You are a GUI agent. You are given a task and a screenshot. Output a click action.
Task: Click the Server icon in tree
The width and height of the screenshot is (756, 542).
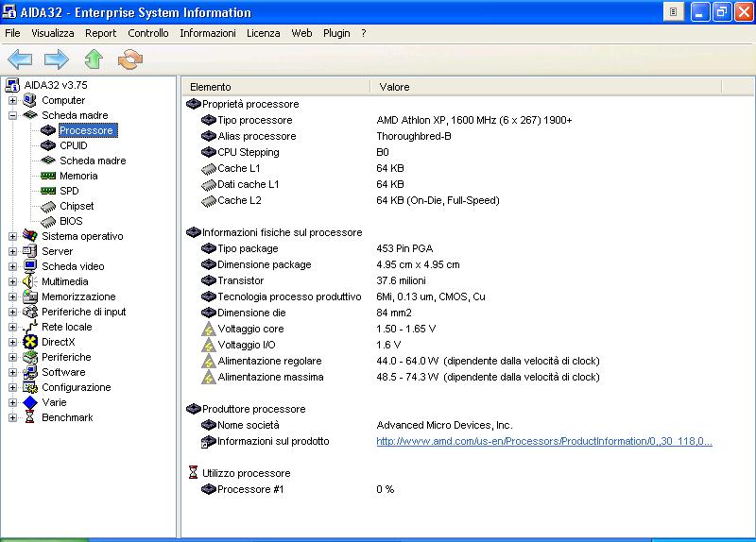30,251
